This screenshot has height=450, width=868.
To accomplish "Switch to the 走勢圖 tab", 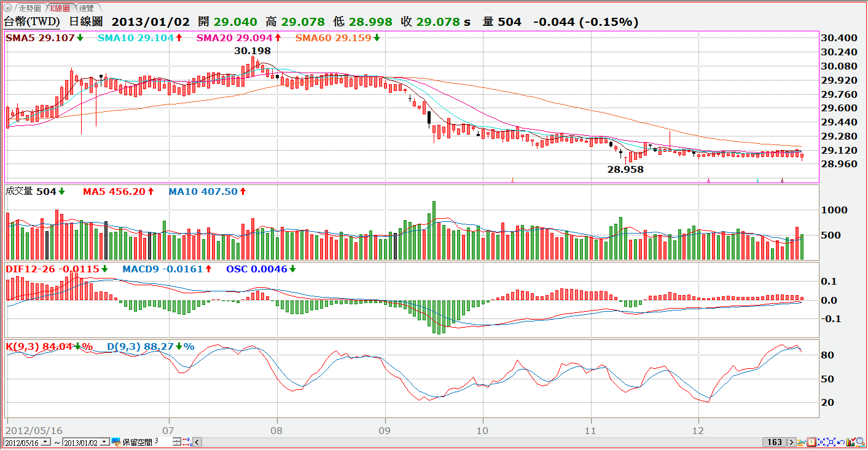I will [x=29, y=8].
